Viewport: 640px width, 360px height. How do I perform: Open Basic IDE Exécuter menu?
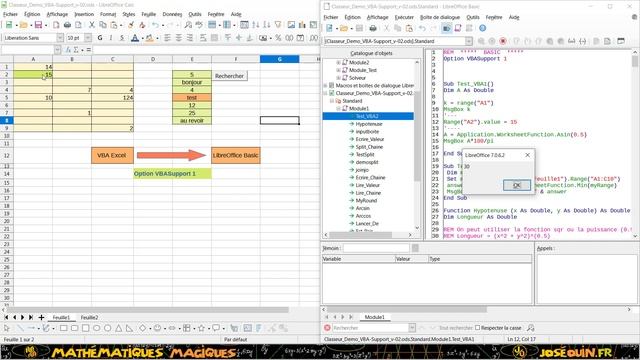tap(404, 17)
